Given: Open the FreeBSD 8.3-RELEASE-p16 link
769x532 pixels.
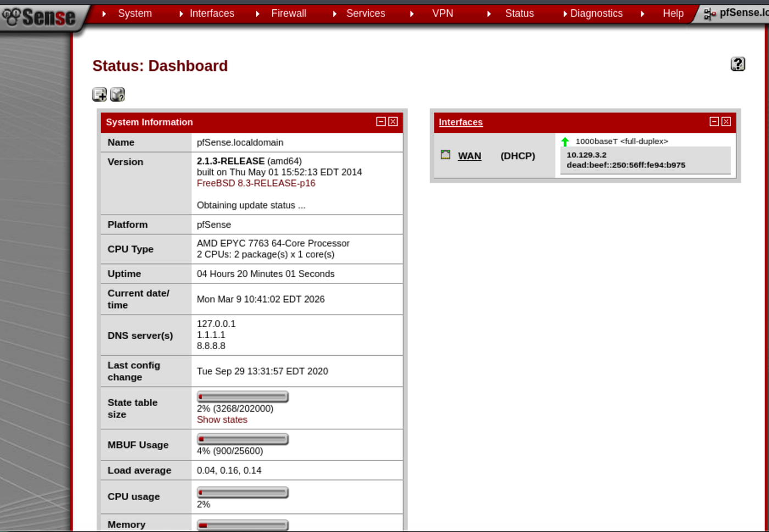Looking at the screenshot, I should click(256, 183).
